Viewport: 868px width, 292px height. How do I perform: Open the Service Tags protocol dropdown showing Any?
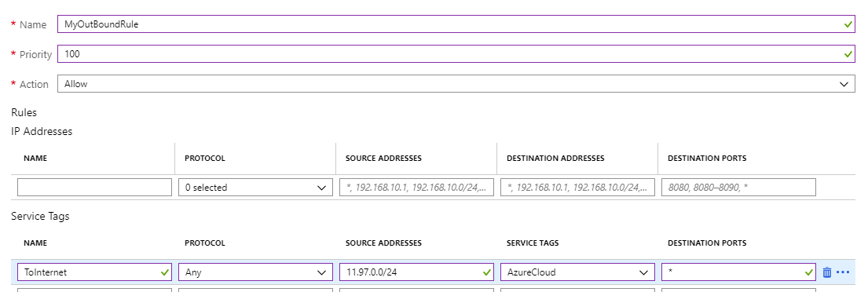256,272
